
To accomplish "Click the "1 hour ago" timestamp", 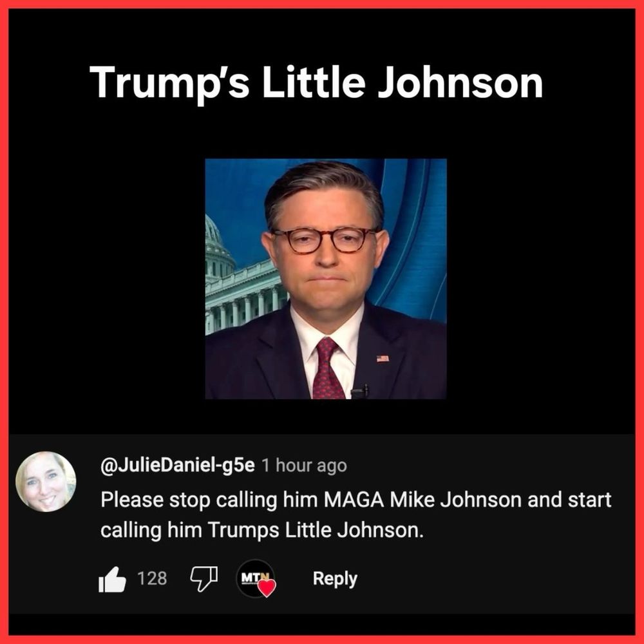I will pos(305,466).
